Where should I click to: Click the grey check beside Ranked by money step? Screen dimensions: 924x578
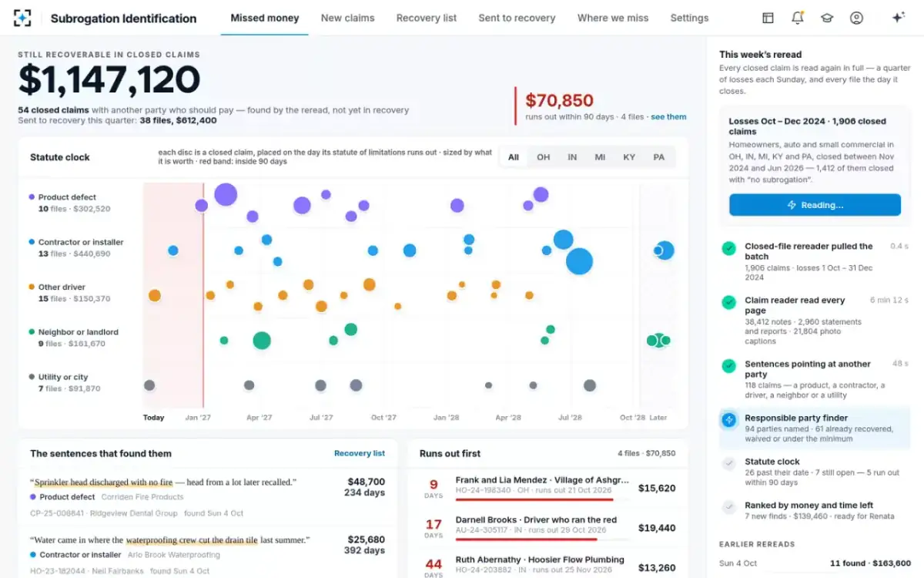coord(728,506)
